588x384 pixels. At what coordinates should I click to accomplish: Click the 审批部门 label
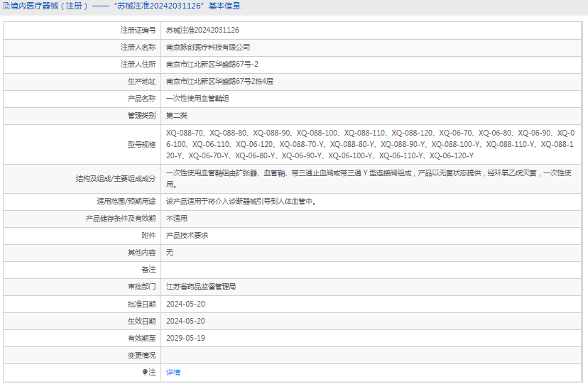[141, 287]
